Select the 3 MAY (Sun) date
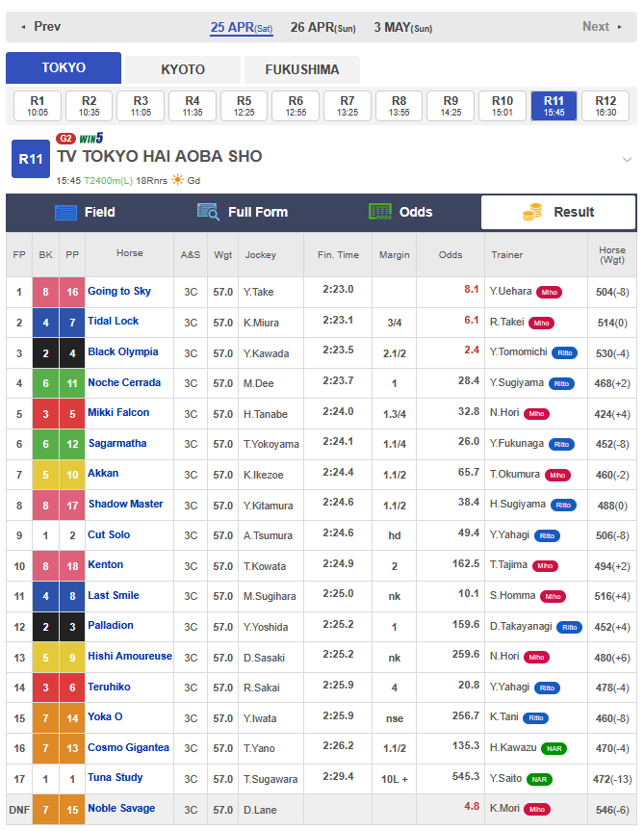Viewport: 644px width, 831px height. (403, 28)
